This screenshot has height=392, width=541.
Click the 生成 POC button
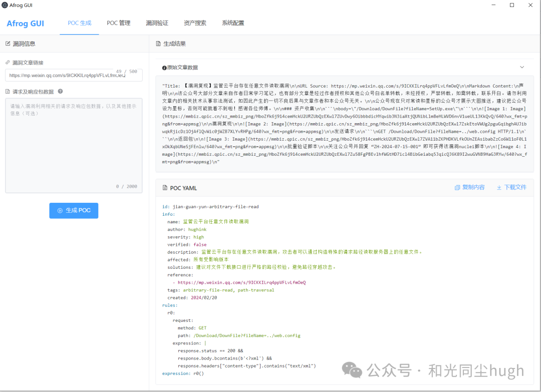74,210
